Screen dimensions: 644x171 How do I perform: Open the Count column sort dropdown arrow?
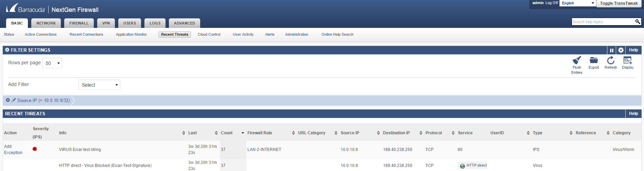tap(243, 133)
